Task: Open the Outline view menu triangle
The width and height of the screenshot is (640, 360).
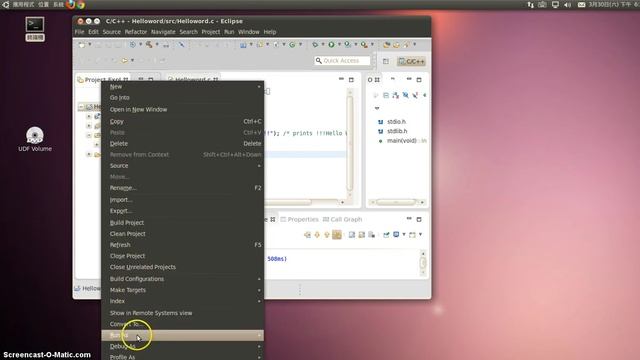Action: 377,108
